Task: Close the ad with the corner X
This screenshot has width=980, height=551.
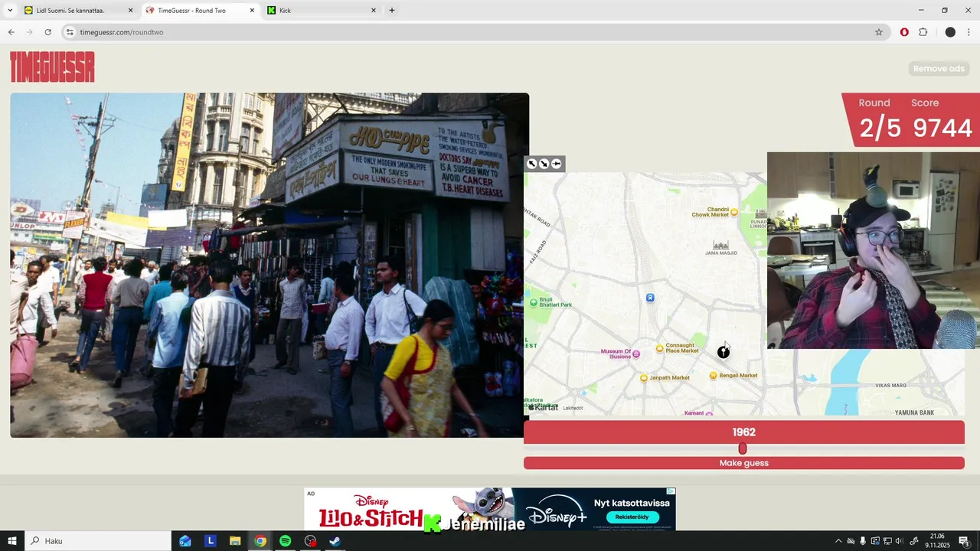Action: pos(671,491)
